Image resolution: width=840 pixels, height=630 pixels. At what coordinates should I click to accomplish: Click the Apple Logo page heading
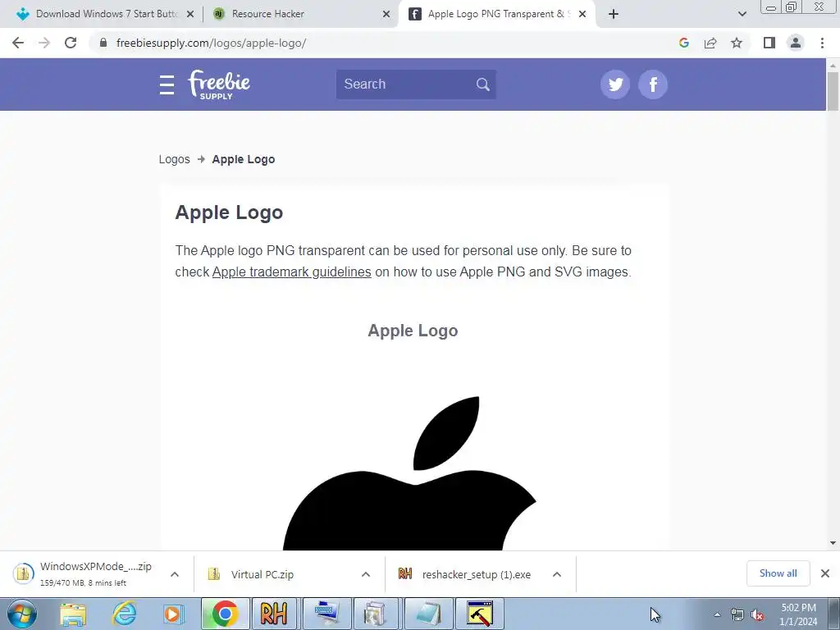coord(229,212)
